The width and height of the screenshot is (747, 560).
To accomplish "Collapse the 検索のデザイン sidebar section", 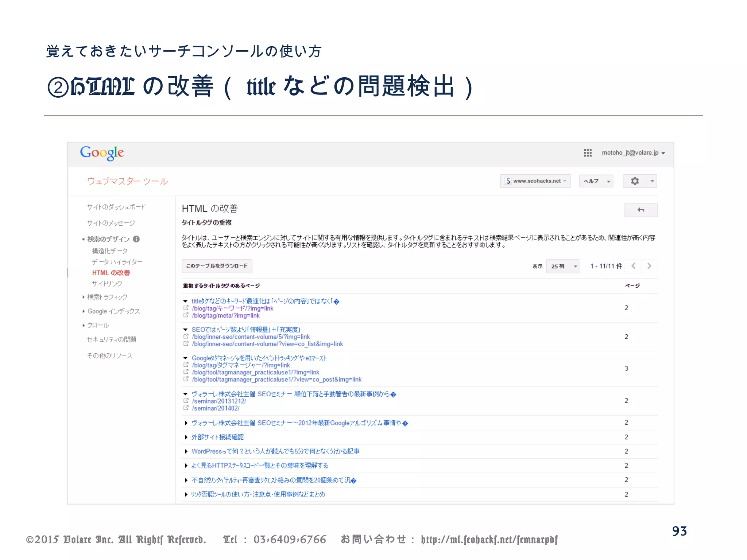I will [83, 239].
